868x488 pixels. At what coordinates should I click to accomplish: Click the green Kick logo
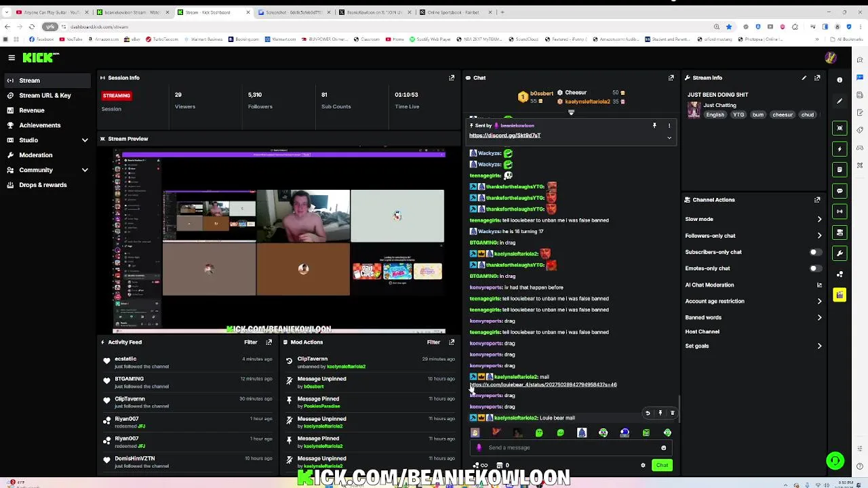[38, 58]
